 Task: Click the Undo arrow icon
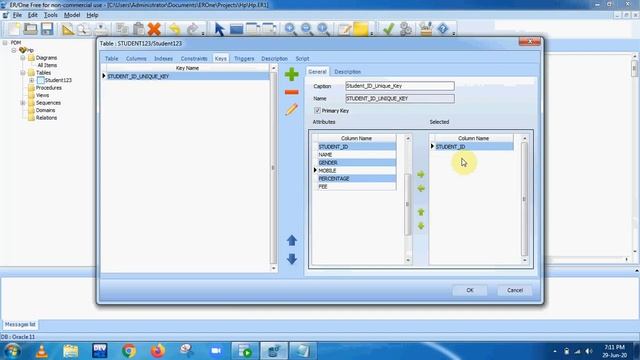coord(175,29)
